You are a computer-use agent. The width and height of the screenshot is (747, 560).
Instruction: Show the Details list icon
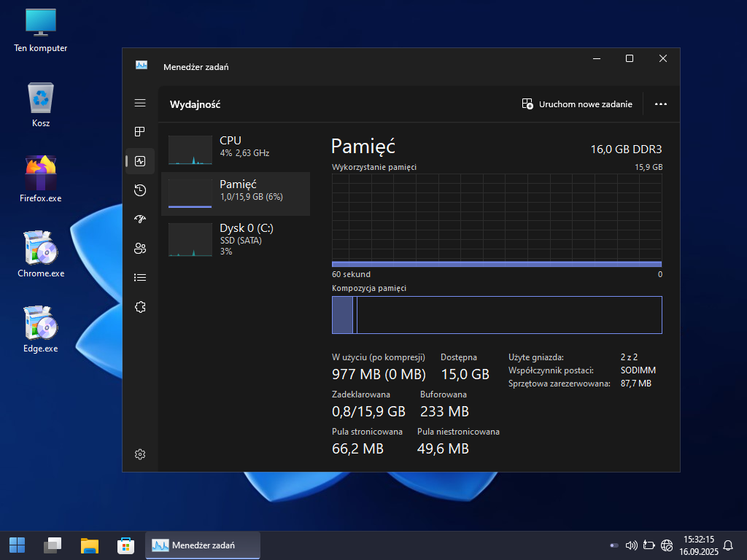tap(140, 278)
